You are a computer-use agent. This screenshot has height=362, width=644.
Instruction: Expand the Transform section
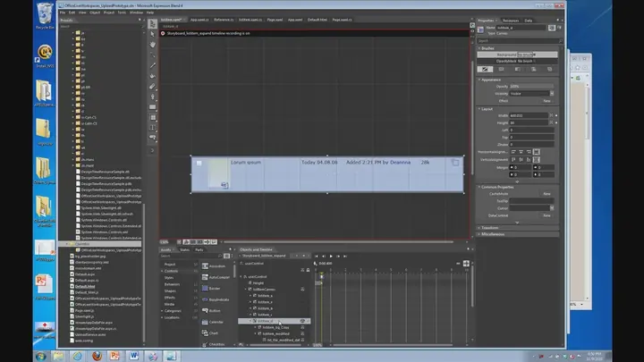pos(479,228)
